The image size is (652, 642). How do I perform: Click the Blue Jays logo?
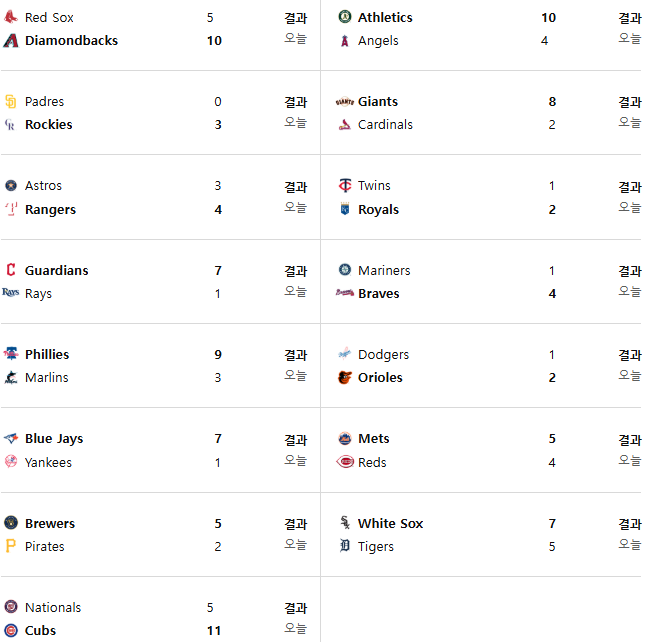point(11,438)
